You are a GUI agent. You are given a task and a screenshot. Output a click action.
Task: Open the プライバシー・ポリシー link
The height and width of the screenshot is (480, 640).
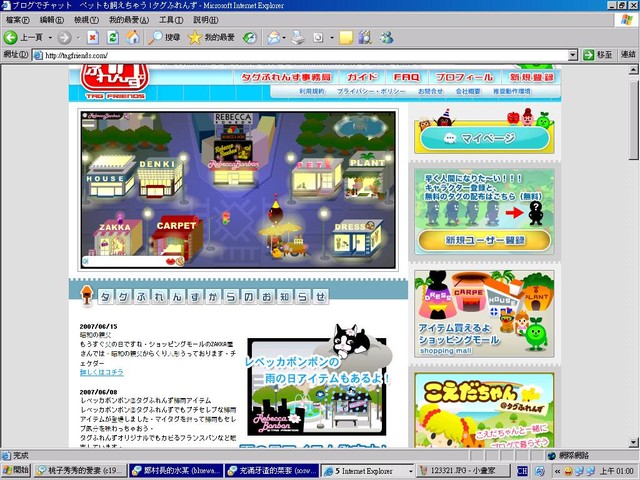tap(371, 91)
